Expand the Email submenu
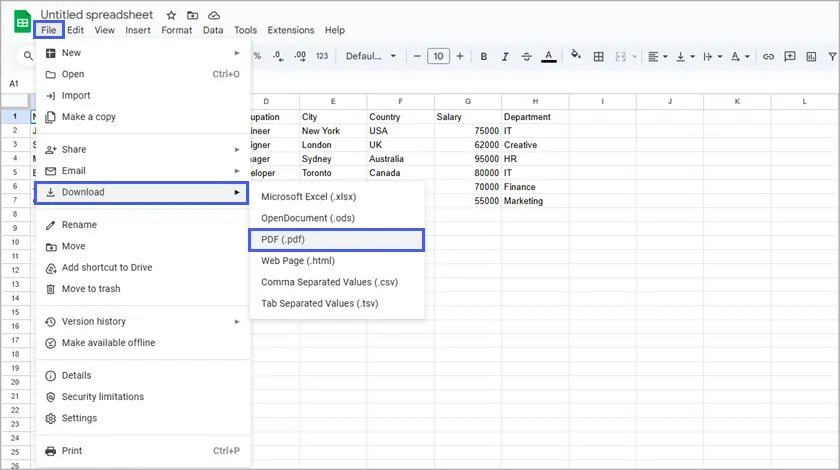840x470 pixels. [x=142, y=170]
